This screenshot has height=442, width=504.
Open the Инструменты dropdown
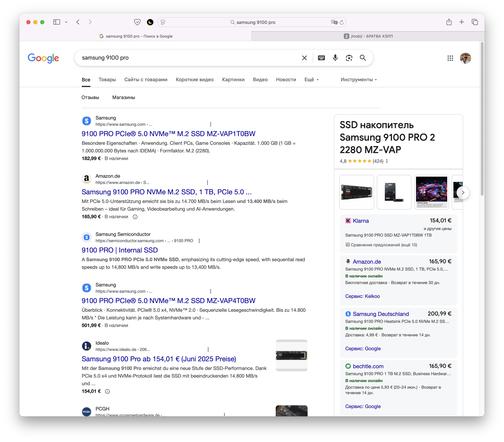(x=359, y=80)
